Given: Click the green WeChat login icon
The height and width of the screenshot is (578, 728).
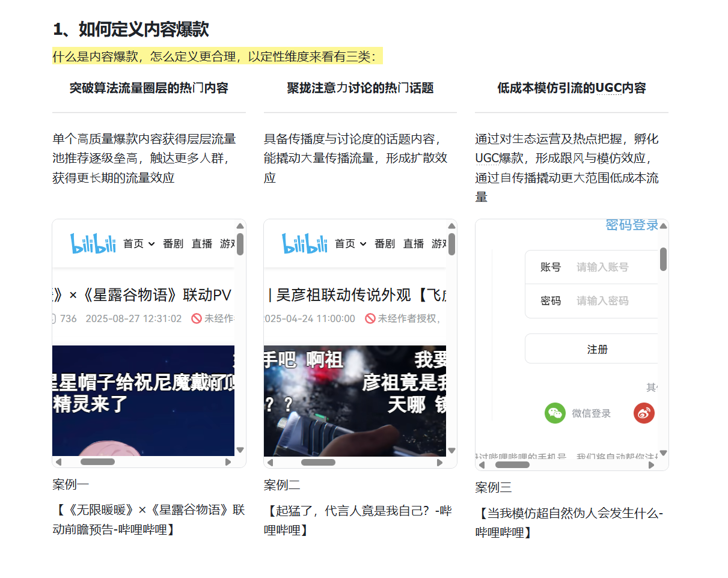Looking at the screenshot, I should pos(555,413).
